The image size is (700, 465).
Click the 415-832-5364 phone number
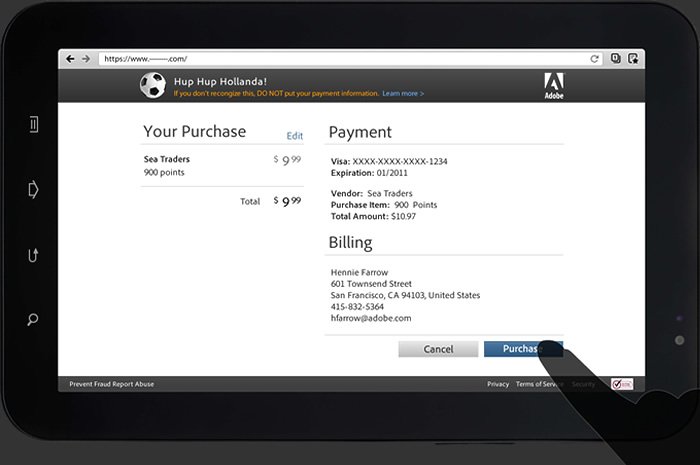click(x=357, y=307)
